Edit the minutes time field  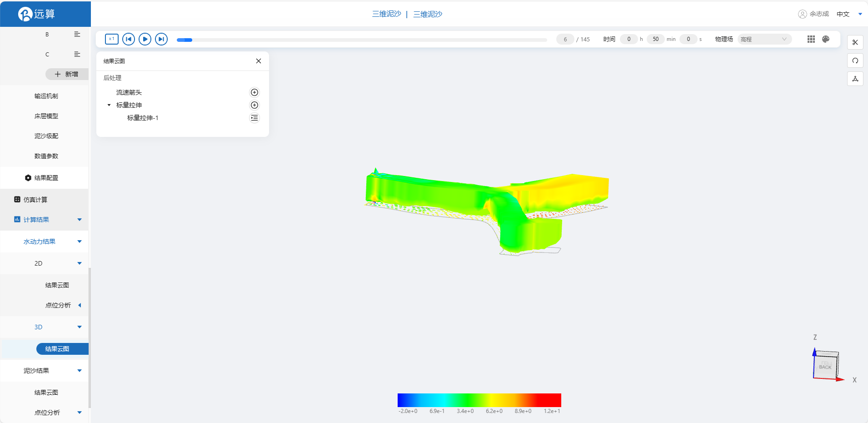coord(655,39)
